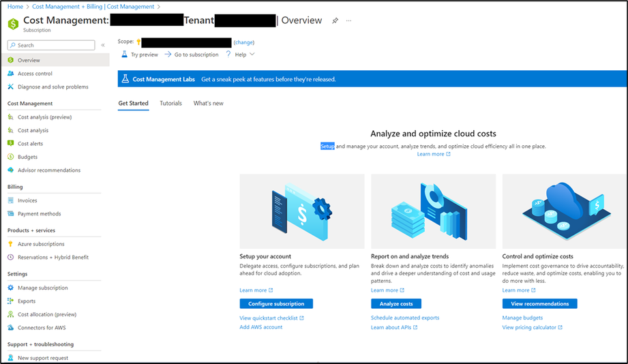
Task: Click the View recommendations button
Action: pyautogui.click(x=540, y=303)
